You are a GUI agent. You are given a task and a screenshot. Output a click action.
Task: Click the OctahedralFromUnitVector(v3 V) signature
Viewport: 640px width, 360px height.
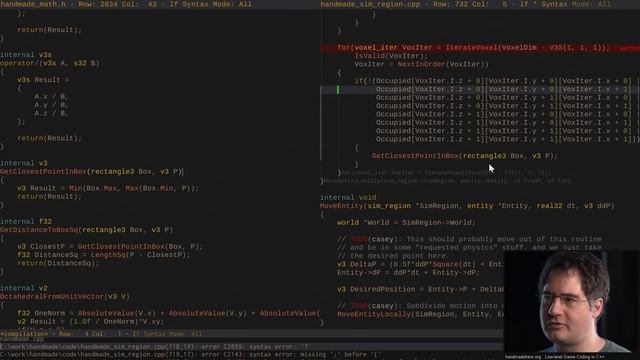coord(65,296)
